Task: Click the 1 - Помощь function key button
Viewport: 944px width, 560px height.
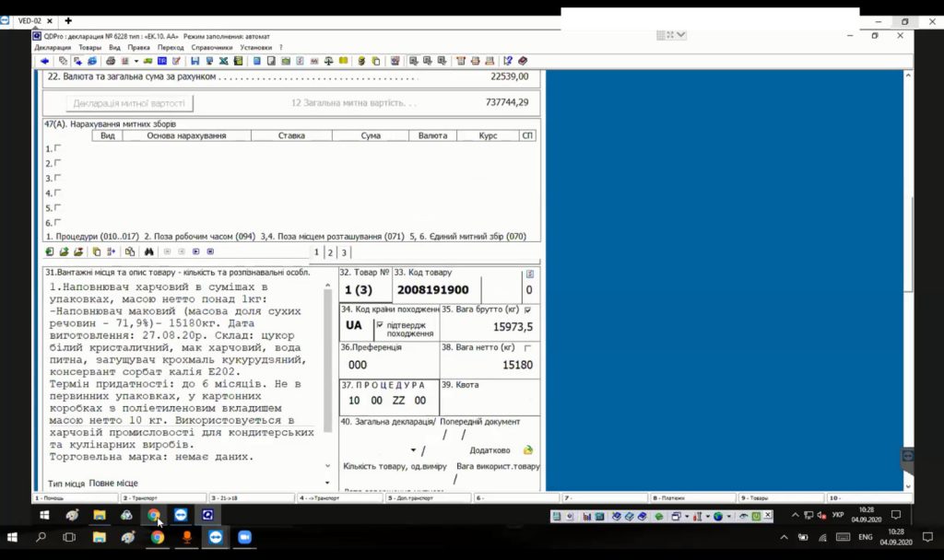Action: [x=75, y=498]
